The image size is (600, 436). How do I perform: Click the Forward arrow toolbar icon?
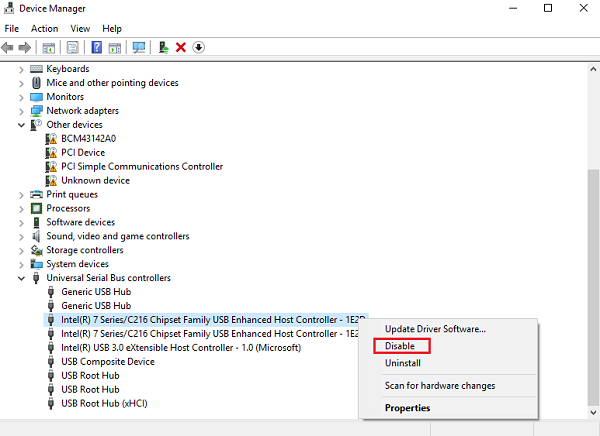tap(25, 47)
